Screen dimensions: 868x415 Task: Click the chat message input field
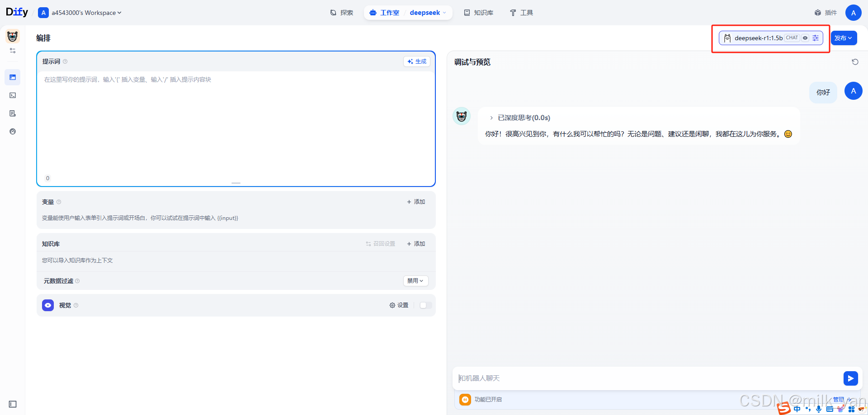pos(633,378)
